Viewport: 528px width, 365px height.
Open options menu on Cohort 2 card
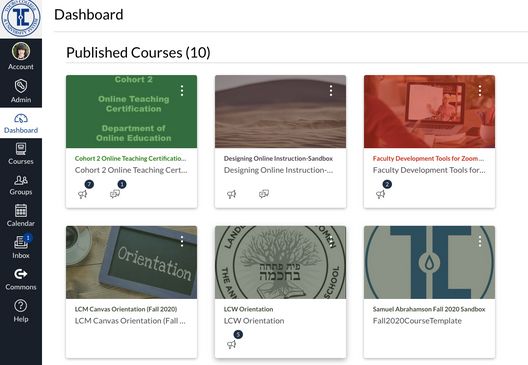[x=182, y=90]
